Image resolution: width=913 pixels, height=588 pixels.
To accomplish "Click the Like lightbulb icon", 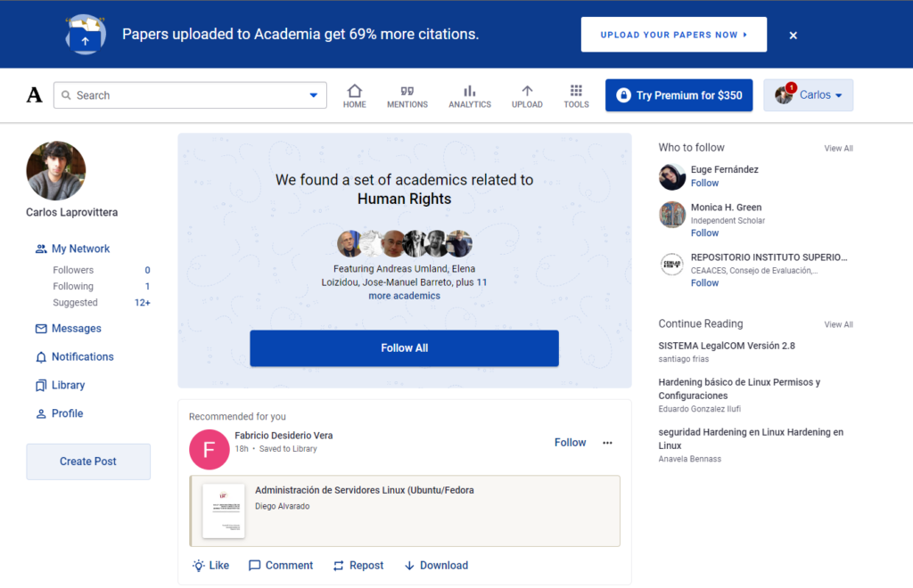I will 199,566.
